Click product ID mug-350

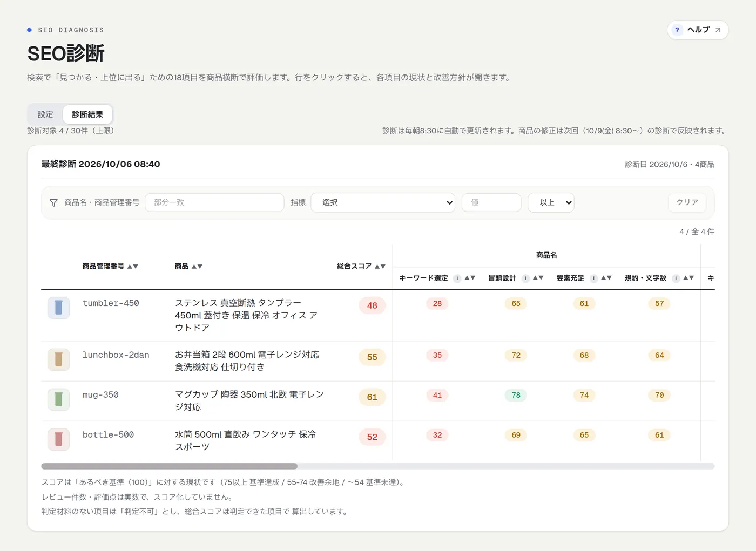(100, 395)
